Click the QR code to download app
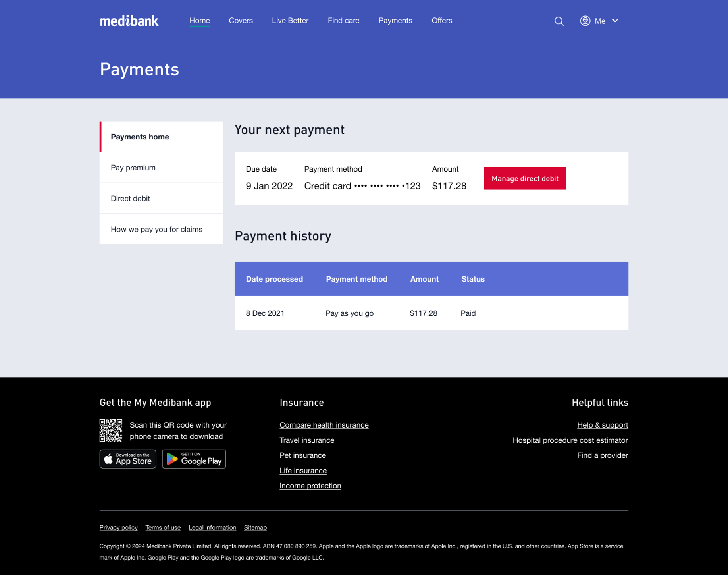Screen dimensions: 728x575 pyautogui.click(x=111, y=430)
